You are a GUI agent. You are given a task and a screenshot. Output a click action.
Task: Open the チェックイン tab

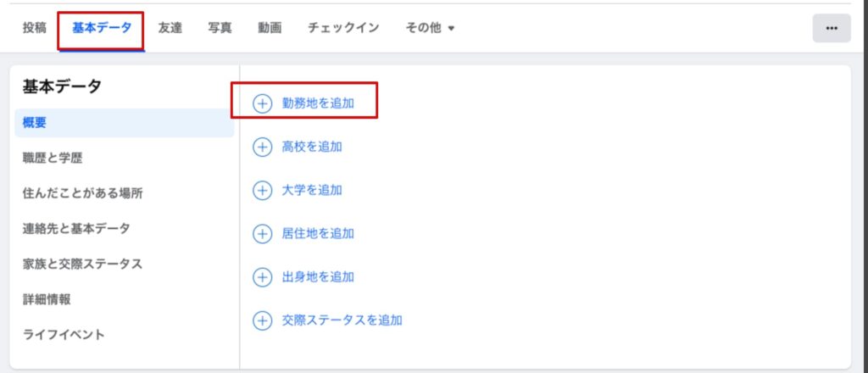[x=343, y=28]
